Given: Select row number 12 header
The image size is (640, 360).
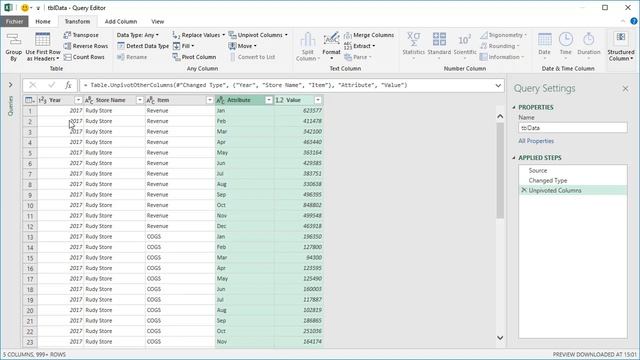Looking at the screenshot, I should pos(30,226).
